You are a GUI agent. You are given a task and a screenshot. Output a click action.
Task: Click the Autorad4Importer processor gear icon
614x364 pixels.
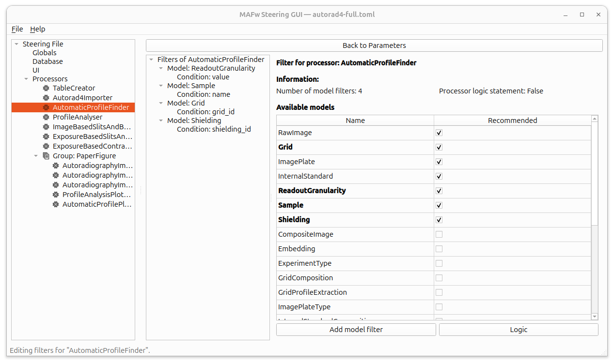coord(46,98)
